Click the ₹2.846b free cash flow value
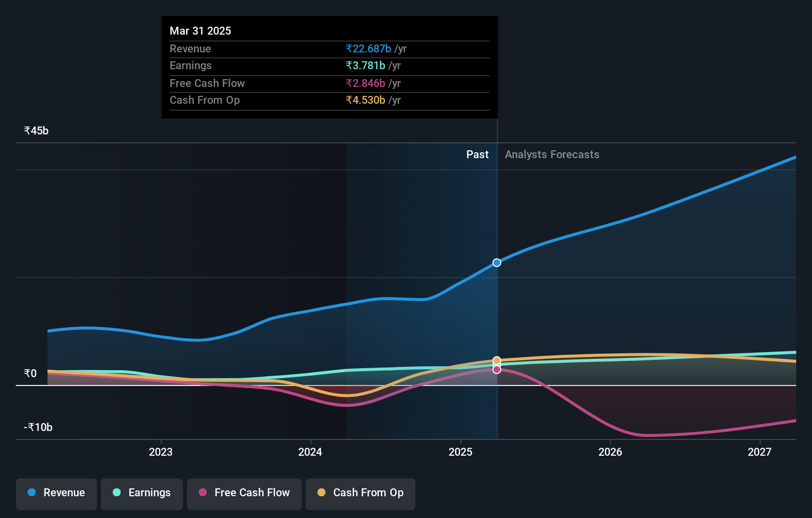The width and height of the screenshot is (812, 518). 365,83
